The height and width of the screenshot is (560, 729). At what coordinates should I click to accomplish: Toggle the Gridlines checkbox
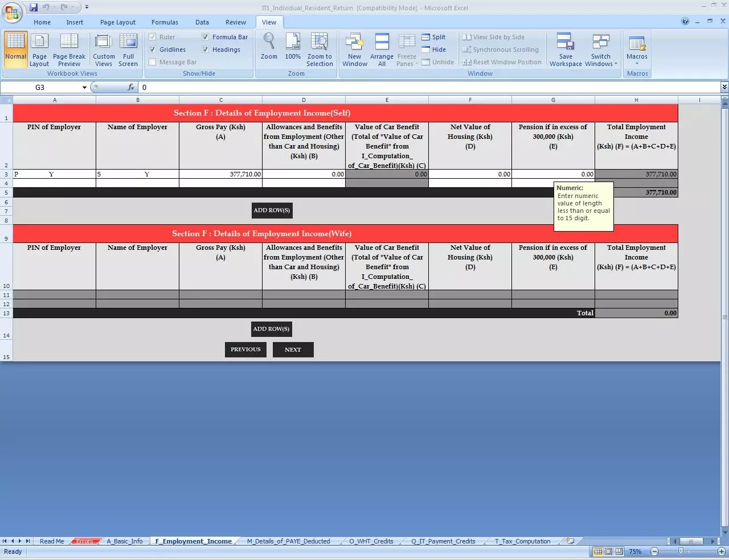pyautogui.click(x=152, y=50)
